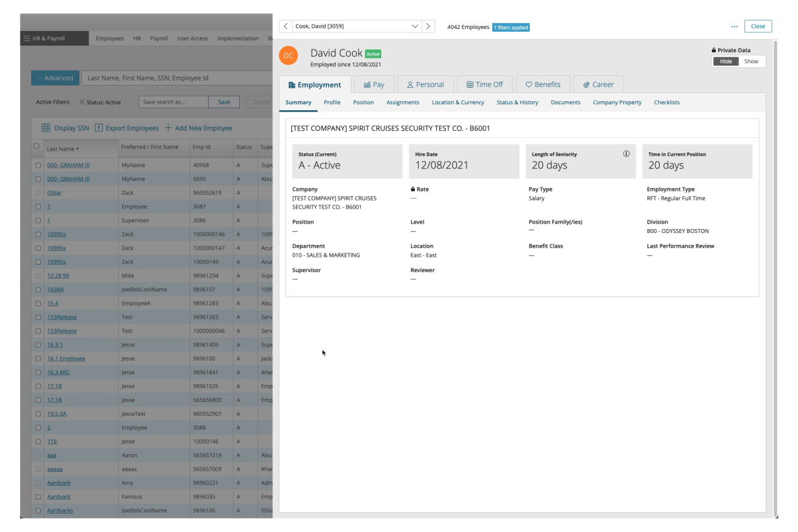Open the Pay tab
Viewport: 798px width, 532px height.
pos(374,84)
